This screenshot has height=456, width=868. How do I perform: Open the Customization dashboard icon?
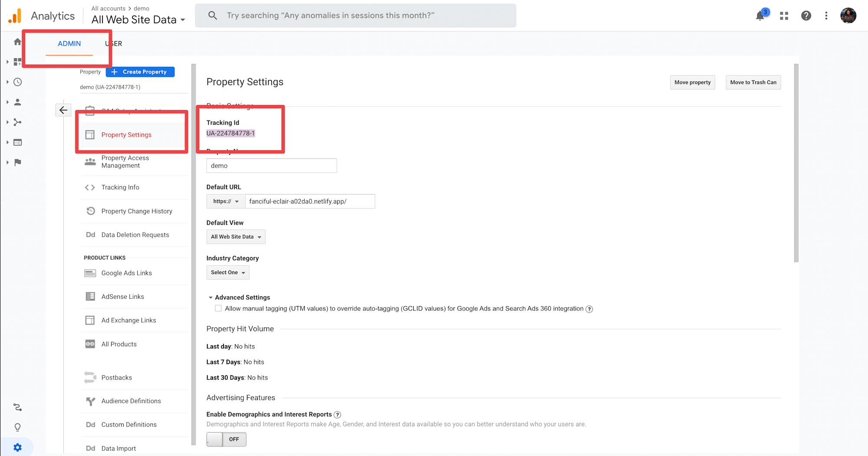17,62
